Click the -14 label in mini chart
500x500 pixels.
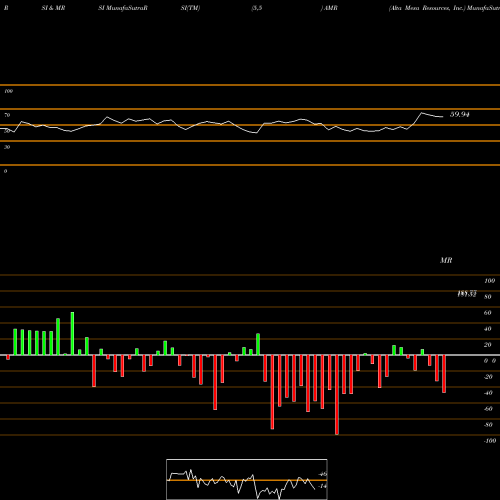[x=322, y=486]
